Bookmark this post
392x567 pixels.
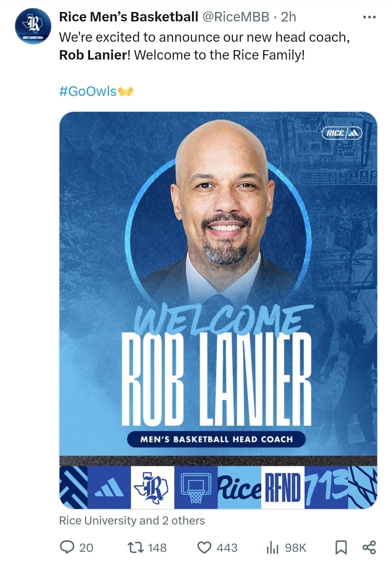tap(340, 547)
